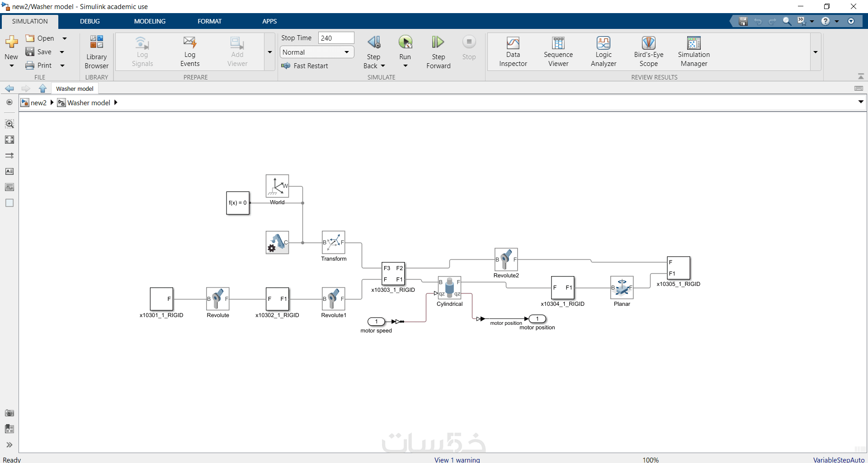This screenshot has width=868, height=463.
Task: Open the Sequence Viewer
Action: [558, 51]
